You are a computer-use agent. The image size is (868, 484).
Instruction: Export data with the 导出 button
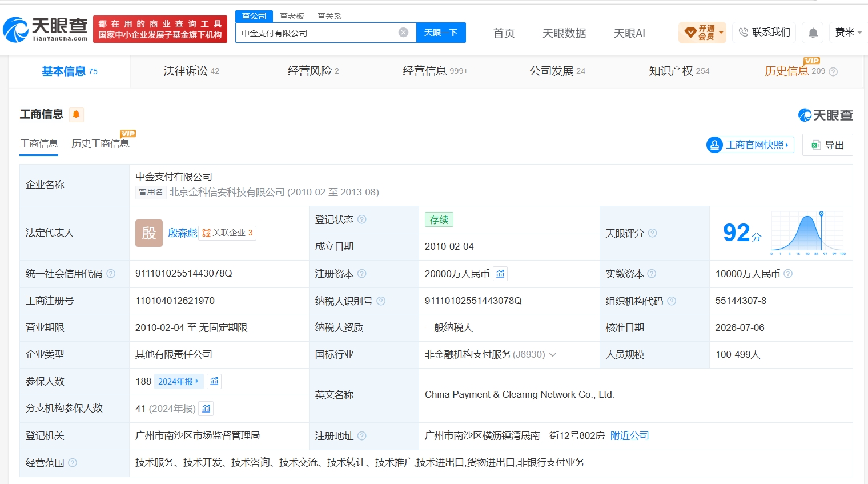pyautogui.click(x=827, y=145)
